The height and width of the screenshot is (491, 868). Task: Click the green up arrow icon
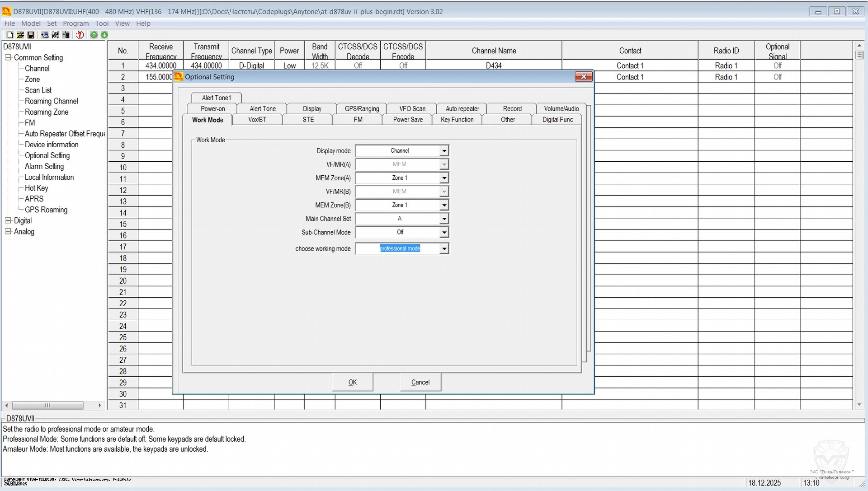pos(94,35)
